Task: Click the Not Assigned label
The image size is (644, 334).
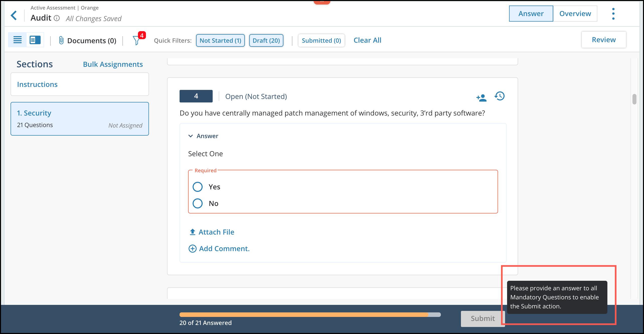Action: pos(125,125)
